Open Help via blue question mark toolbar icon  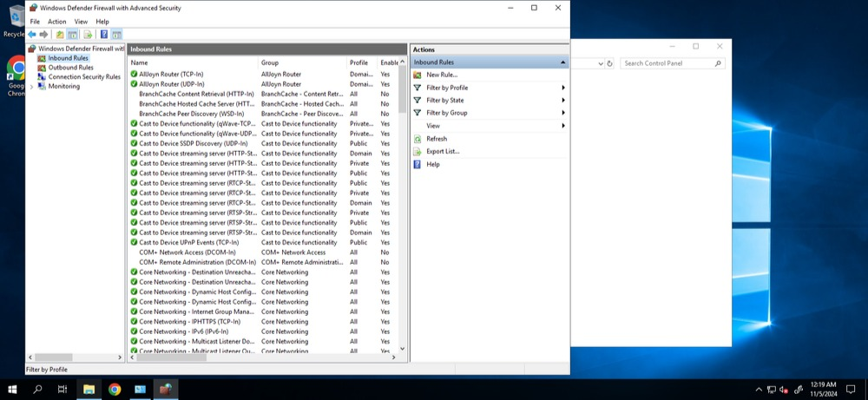(104, 35)
